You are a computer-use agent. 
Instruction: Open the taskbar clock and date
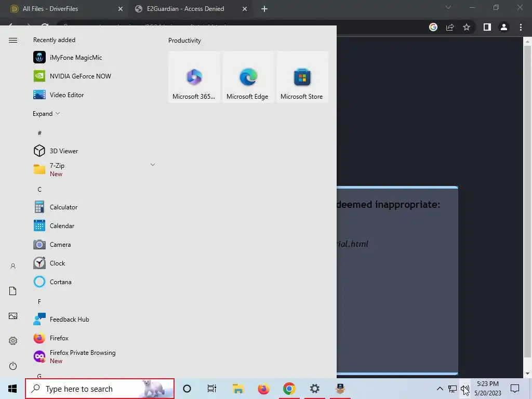[487, 389]
